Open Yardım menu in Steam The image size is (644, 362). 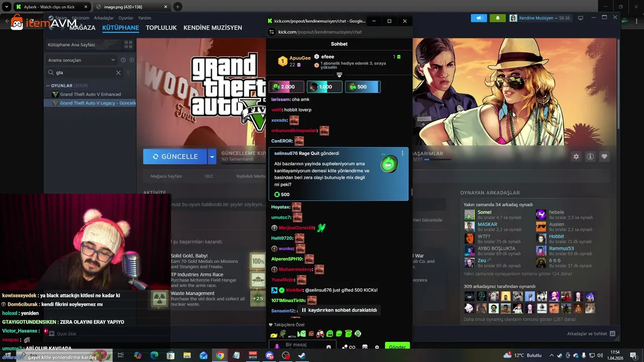[144, 18]
